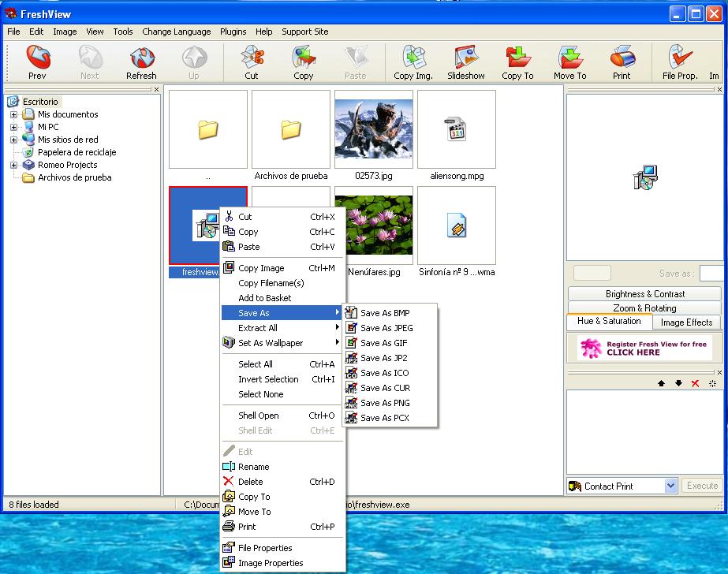The width and height of the screenshot is (728, 574).
Task: Click the basket move-up arrow icon
Action: (x=661, y=383)
